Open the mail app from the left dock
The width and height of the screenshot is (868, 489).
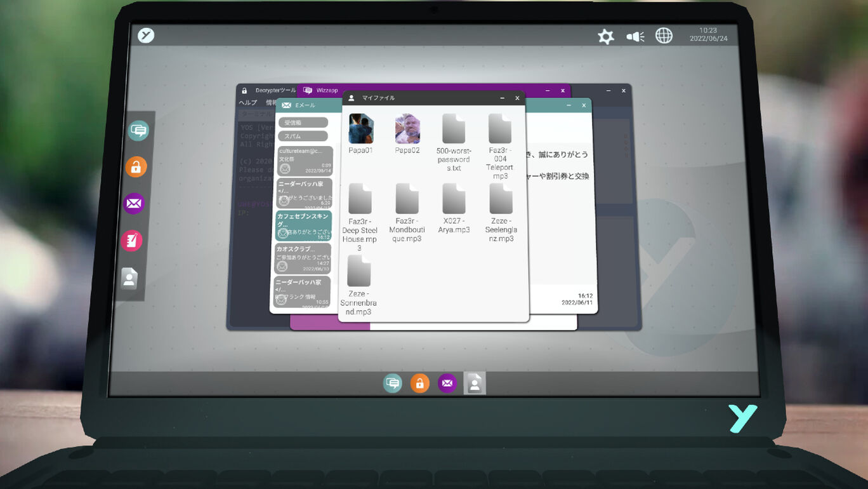134,203
